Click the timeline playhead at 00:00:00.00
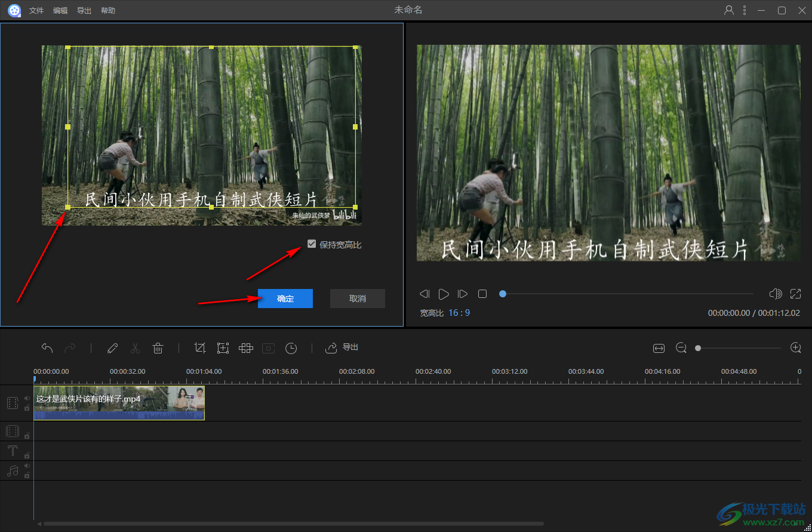 tap(34, 379)
